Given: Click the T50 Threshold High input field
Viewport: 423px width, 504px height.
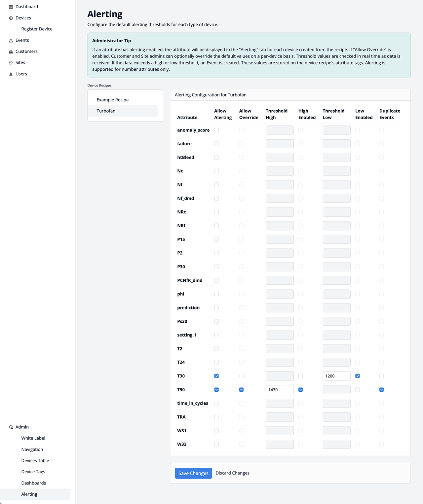Looking at the screenshot, I should (280, 390).
